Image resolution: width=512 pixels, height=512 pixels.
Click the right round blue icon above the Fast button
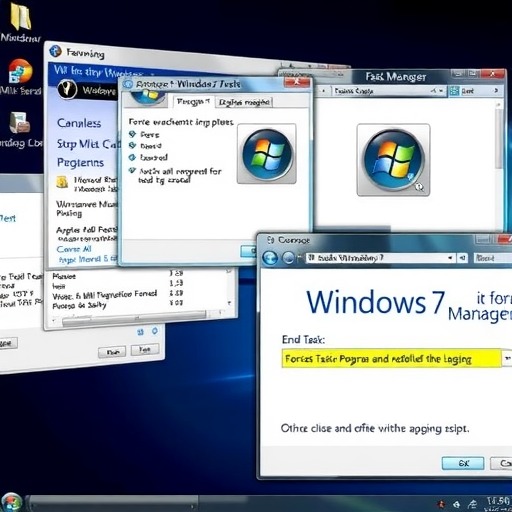coord(155,331)
